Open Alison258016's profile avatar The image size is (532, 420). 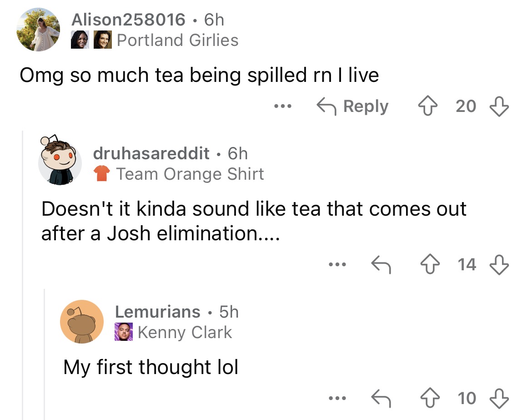[38, 30]
